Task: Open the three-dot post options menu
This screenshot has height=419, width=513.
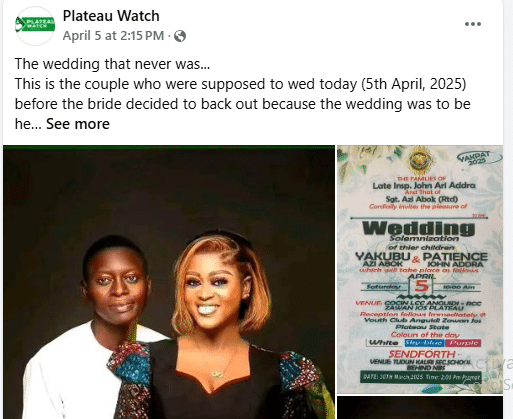Action: click(473, 24)
